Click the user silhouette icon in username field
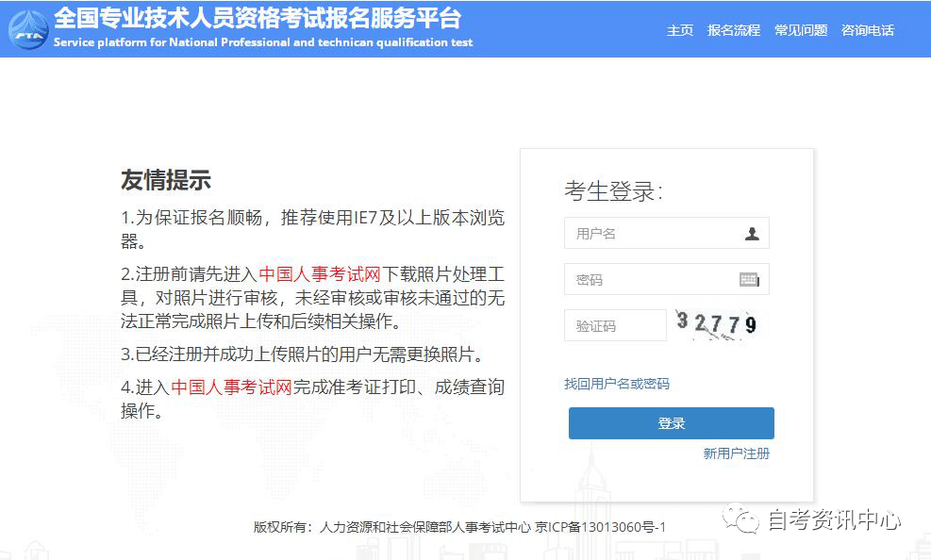931x560 pixels. pos(751,234)
